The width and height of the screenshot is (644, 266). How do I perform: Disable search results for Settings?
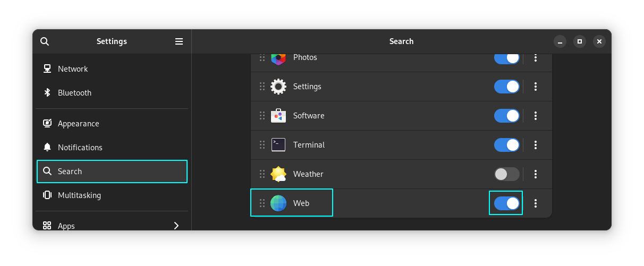click(507, 87)
